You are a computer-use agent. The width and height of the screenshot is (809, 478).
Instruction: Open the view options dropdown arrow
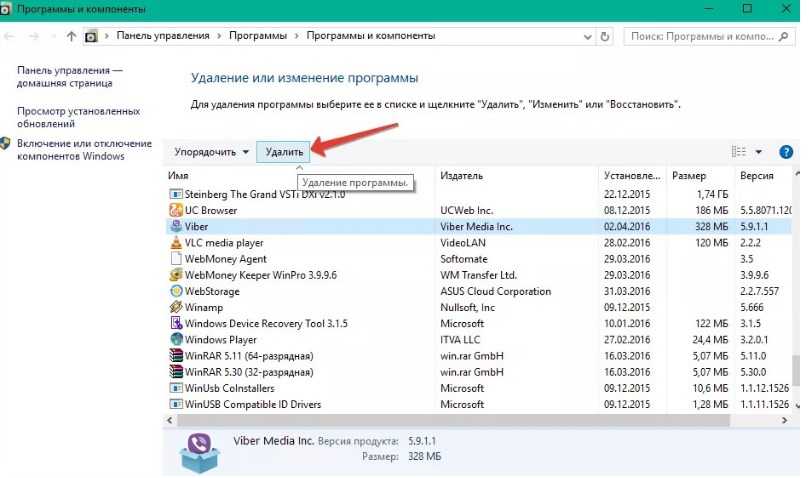(758, 152)
